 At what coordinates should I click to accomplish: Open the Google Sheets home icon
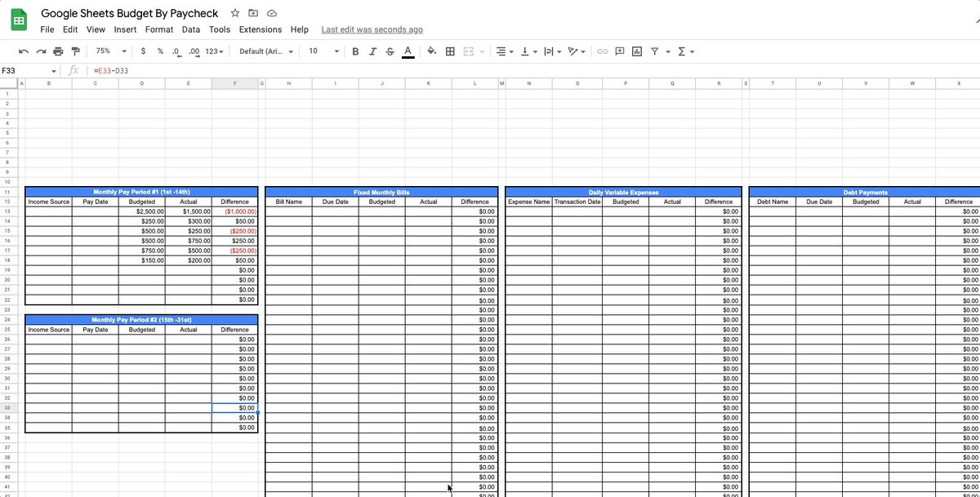tap(19, 20)
